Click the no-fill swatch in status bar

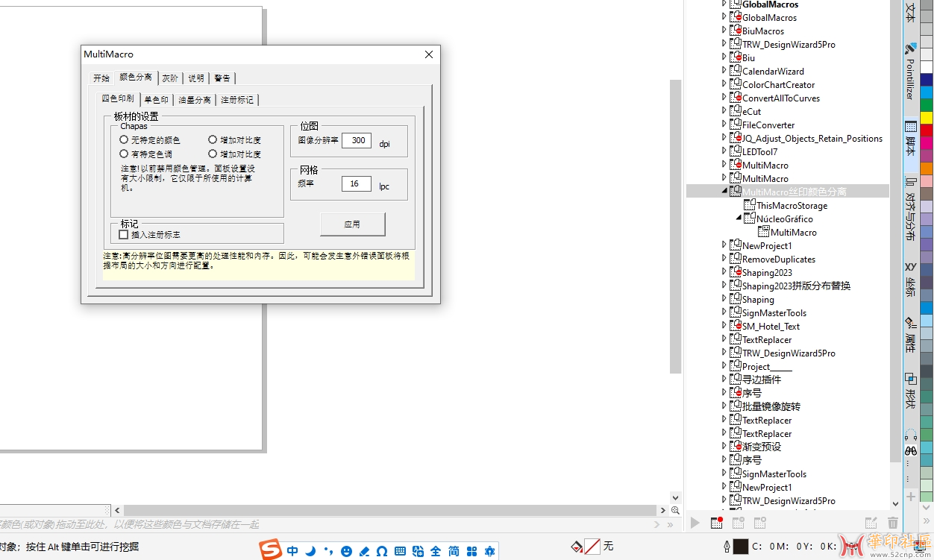pyautogui.click(x=592, y=547)
